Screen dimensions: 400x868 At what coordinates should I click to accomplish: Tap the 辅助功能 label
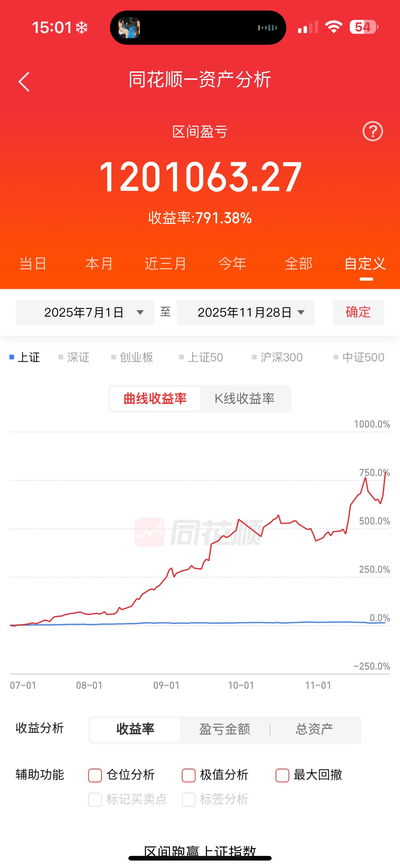[x=40, y=775]
